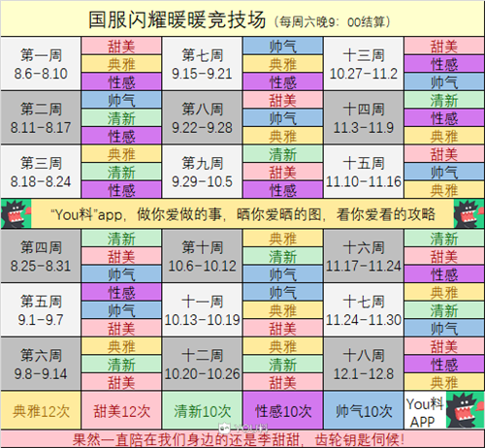Screen dimensions: 485x448
Task: Select the 十七周 11.24-11.30 cell
Action: coord(364,309)
